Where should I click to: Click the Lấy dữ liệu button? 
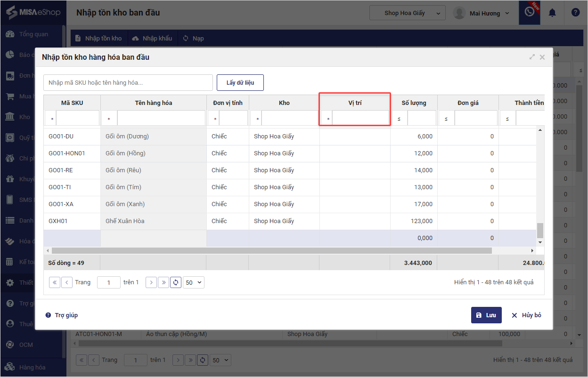pos(240,82)
